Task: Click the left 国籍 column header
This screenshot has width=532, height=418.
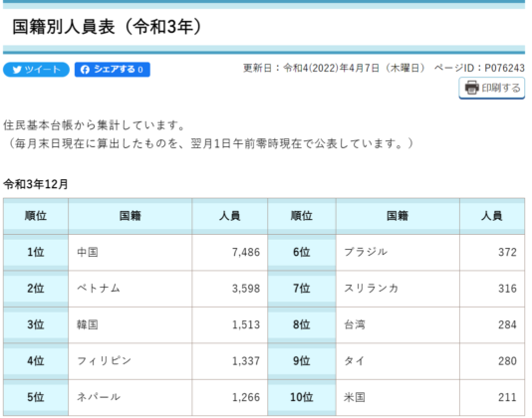Action: coord(130,216)
